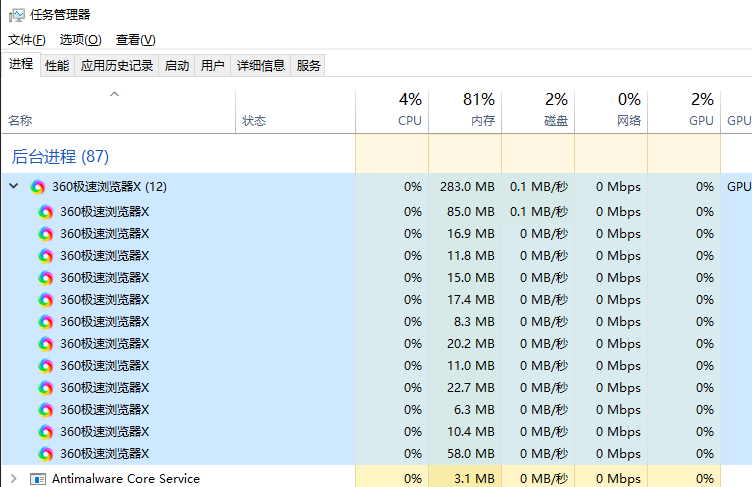
Task: Select the 进程 tab
Action: coord(21,64)
